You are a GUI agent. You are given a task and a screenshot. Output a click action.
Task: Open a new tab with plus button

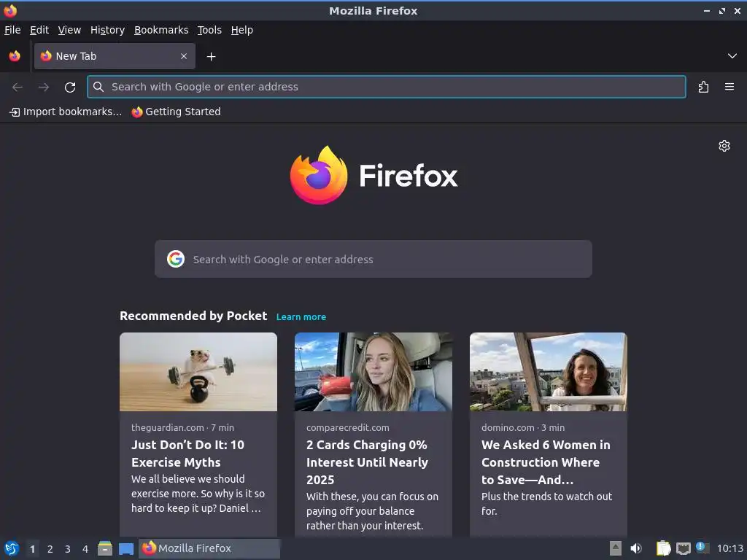click(211, 57)
